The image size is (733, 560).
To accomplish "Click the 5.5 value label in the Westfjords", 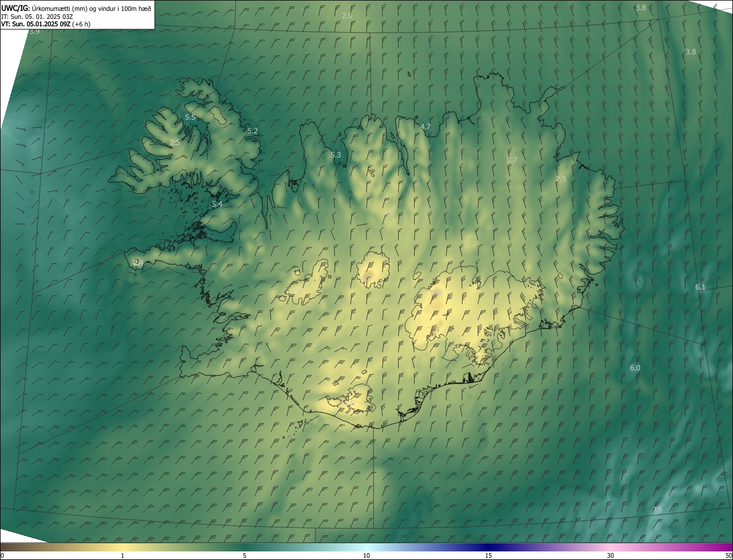I will click(x=190, y=117).
